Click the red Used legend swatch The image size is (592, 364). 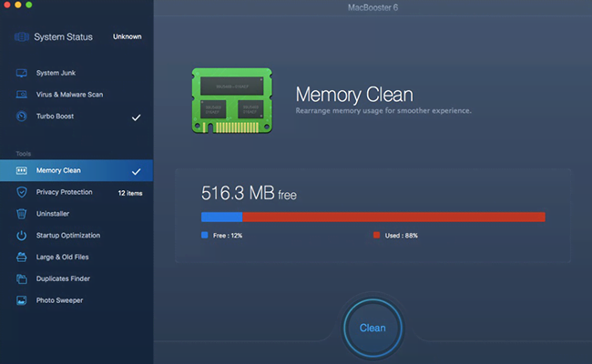tap(376, 235)
